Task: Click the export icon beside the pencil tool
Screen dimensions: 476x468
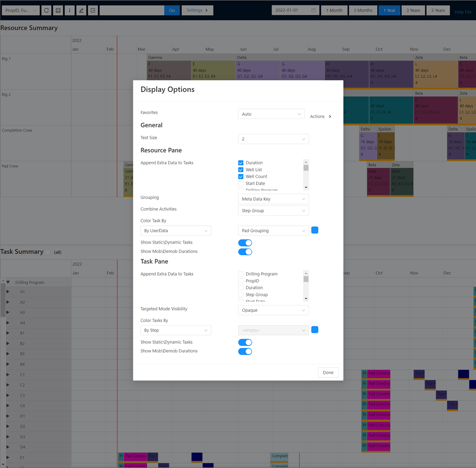Action: tap(93, 10)
